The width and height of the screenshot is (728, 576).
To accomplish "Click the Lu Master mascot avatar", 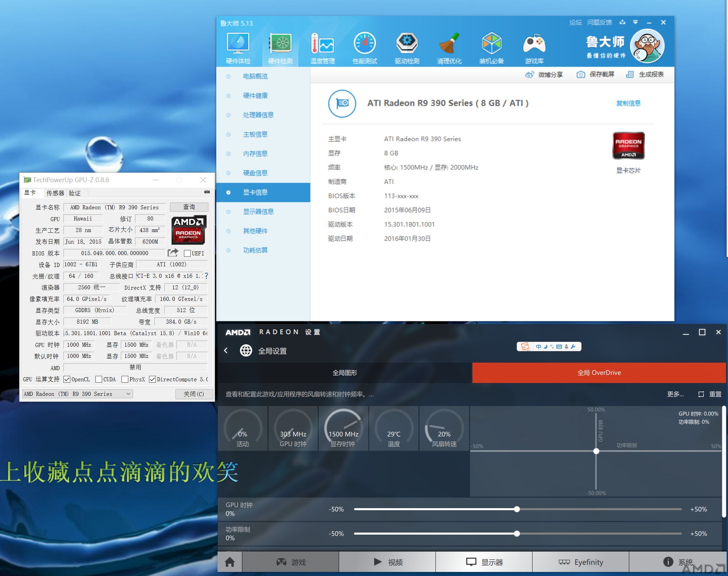I will pyautogui.click(x=647, y=46).
